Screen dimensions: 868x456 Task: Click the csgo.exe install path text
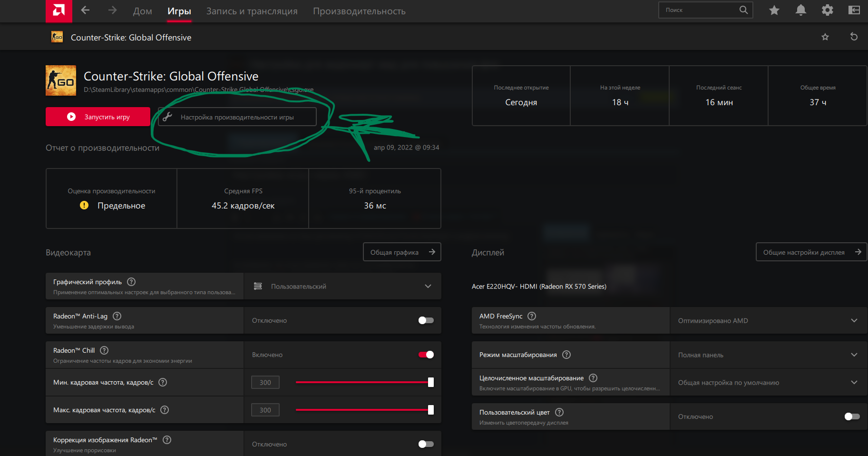pyautogui.click(x=199, y=89)
